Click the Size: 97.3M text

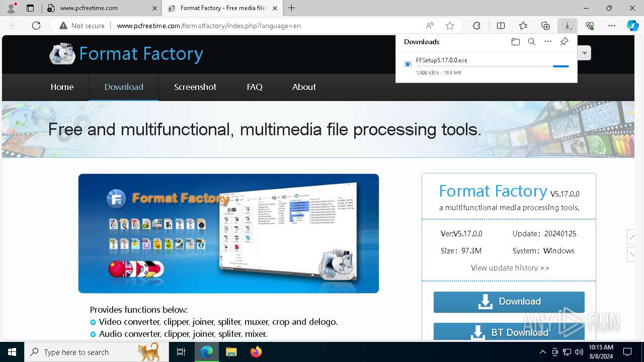point(461,251)
